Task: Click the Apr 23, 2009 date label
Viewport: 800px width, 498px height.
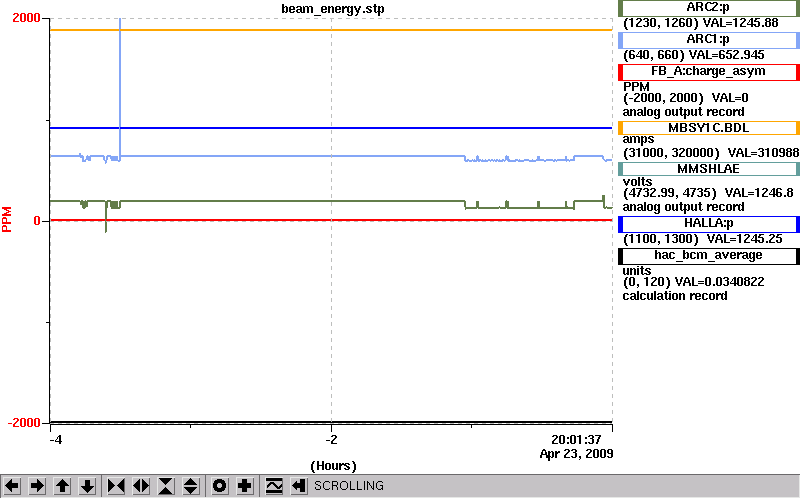Action: pyautogui.click(x=577, y=454)
